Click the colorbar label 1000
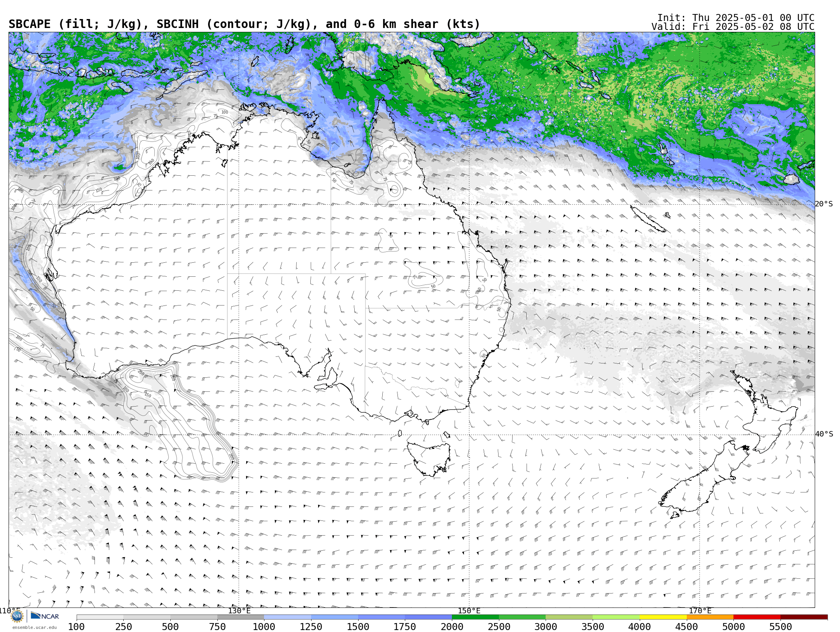840x632 pixels. [x=264, y=627]
